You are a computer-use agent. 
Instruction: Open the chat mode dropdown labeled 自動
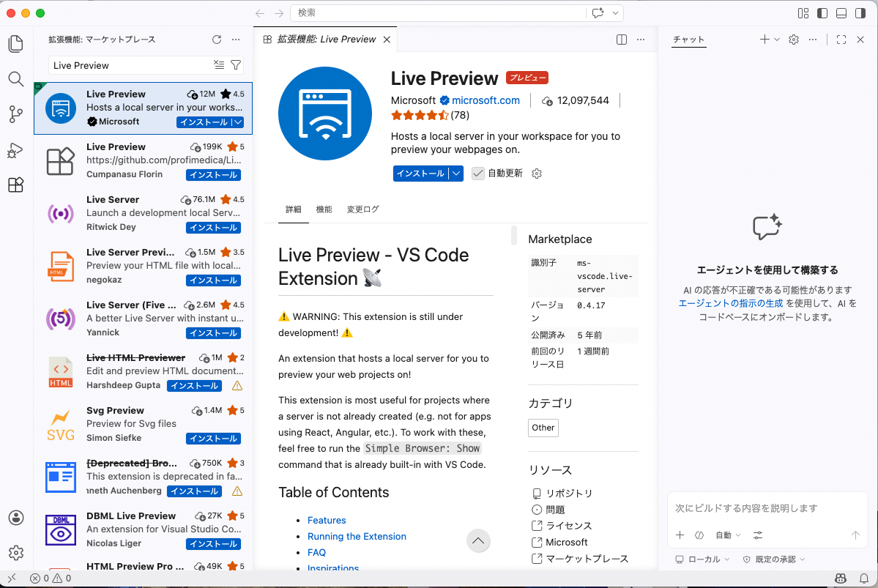point(728,535)
